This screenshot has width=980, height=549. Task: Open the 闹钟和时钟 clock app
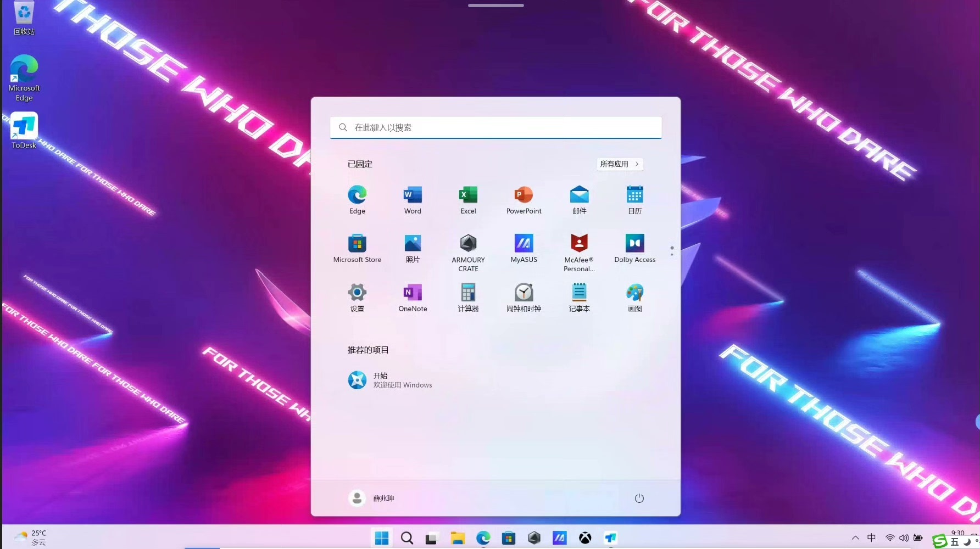524,298
